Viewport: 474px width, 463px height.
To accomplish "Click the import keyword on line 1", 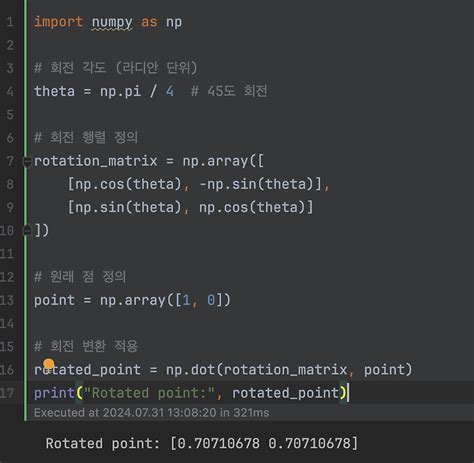I will tap(58, 22).
